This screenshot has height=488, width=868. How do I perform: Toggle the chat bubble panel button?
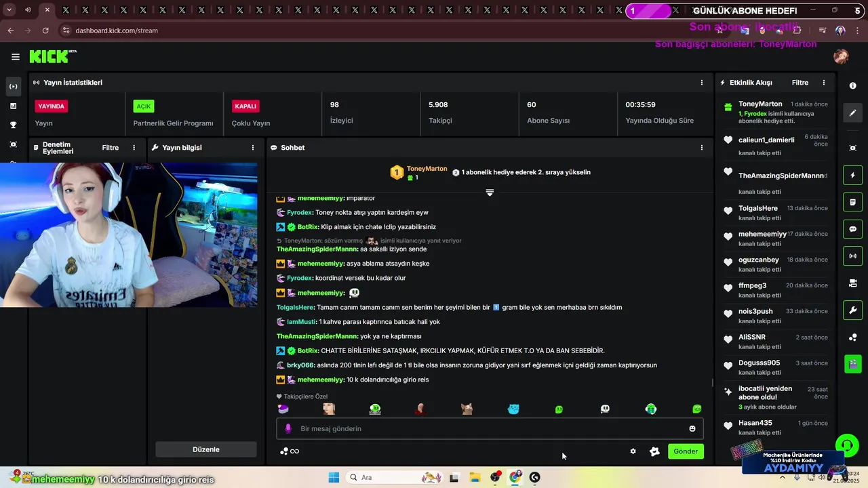click(853, 229)
